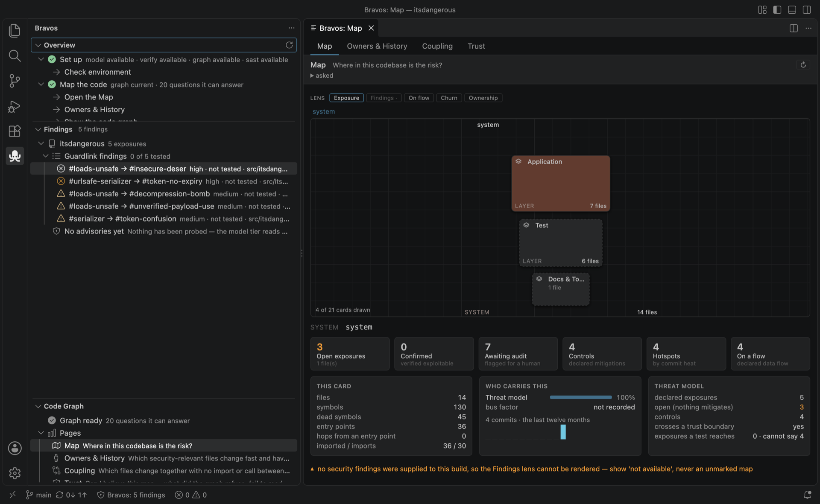Click Bravos: 5 findings status item
The image size is (820, 504).
tap(131, 495)
